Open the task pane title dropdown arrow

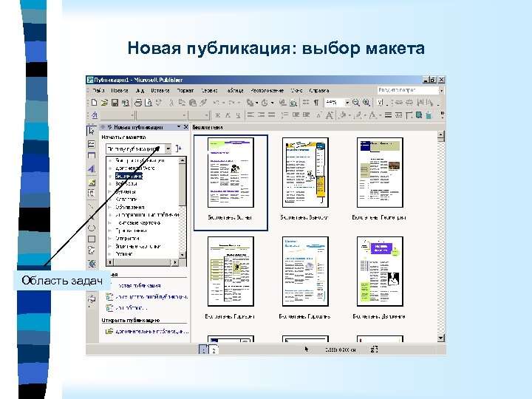(179, 127)
